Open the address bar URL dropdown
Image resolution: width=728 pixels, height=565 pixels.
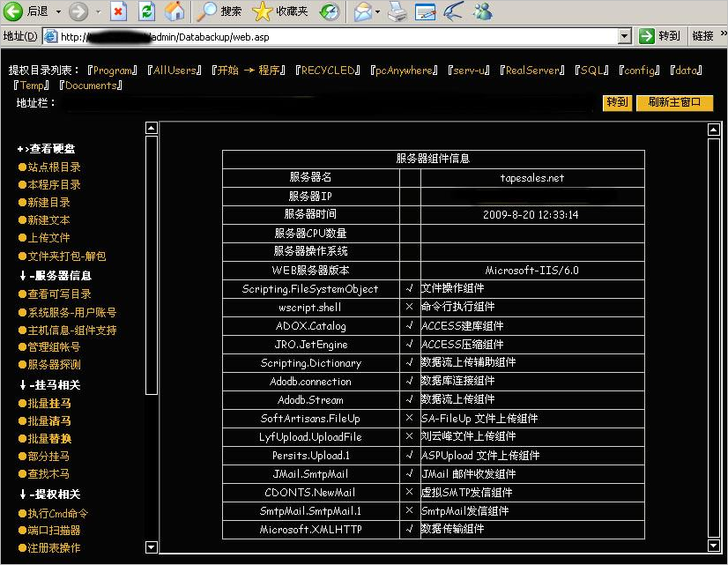(x=623, y=38)
